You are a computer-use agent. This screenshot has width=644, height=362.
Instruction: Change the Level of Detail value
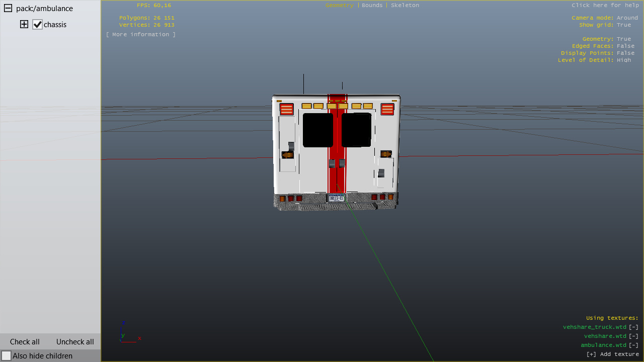(623, 60)
